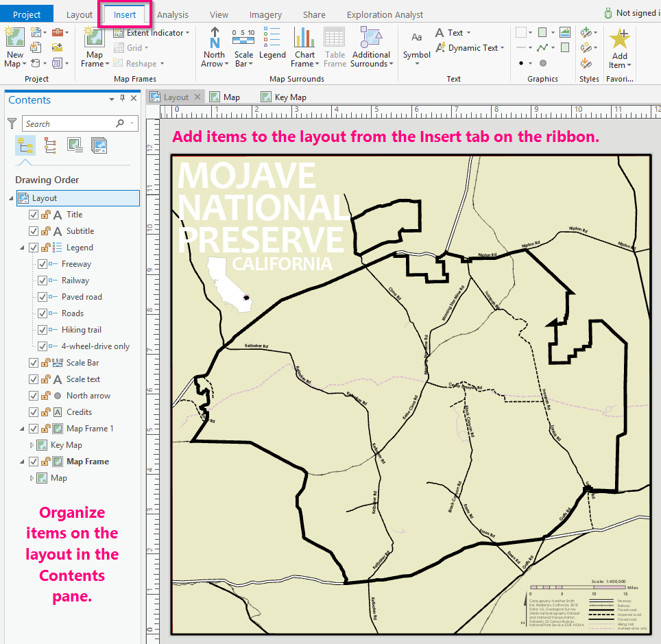
Task: Click the Table Frame icon
Action: 335,38
